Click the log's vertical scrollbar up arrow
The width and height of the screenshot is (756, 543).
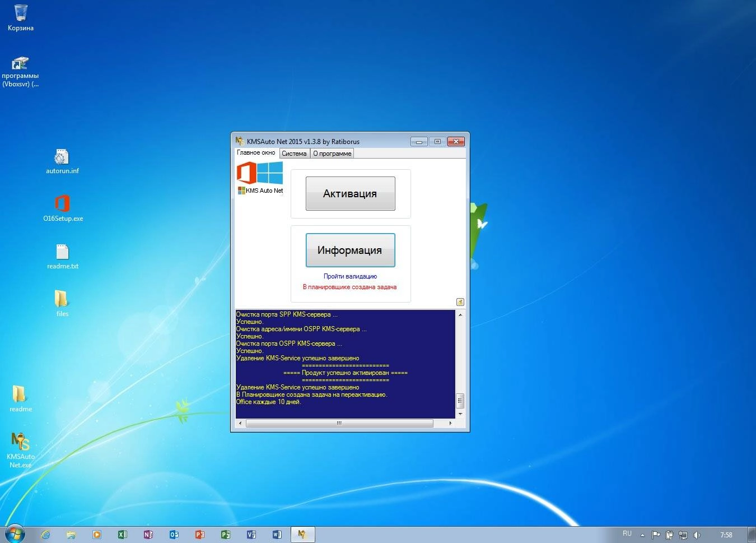click(460, 314)
